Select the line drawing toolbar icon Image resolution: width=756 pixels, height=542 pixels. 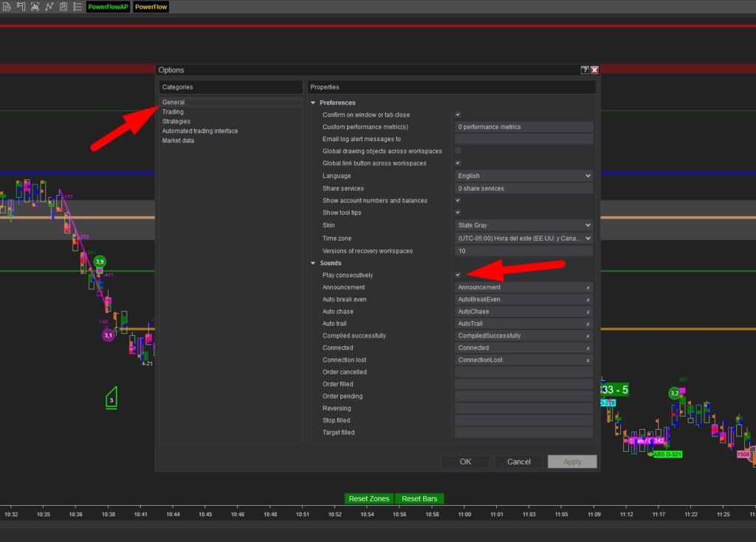[x=48, y=7]
